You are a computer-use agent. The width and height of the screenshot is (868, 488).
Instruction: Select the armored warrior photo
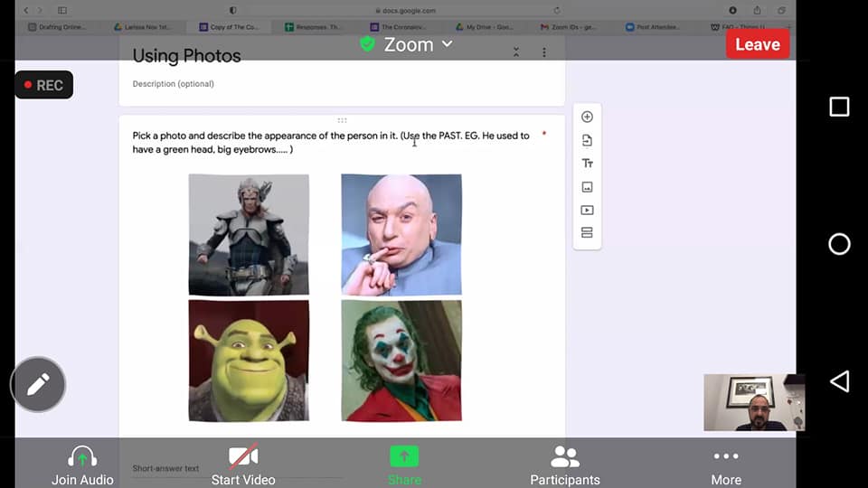coord(249,235)
